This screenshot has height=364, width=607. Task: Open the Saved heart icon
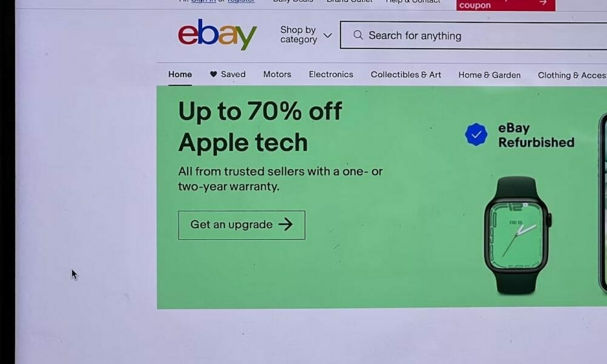[x=213, y=74]
